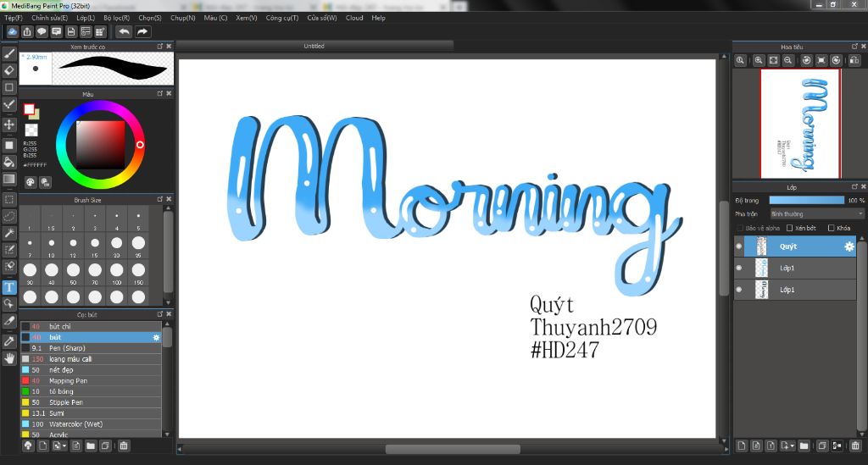Delete brush with trash icon in brush panel
Screen dimensions: 868x465
coord(124,446)
